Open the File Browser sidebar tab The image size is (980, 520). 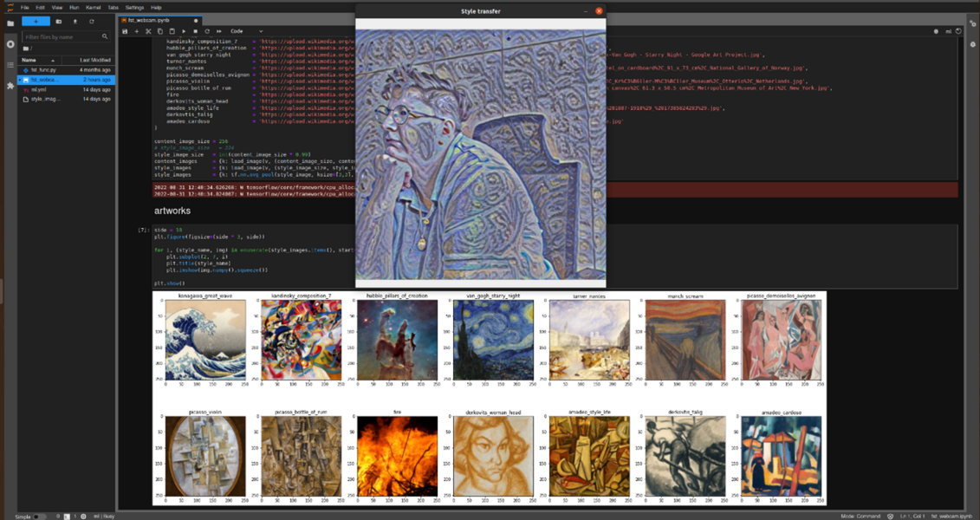click(x=10, y=23)
